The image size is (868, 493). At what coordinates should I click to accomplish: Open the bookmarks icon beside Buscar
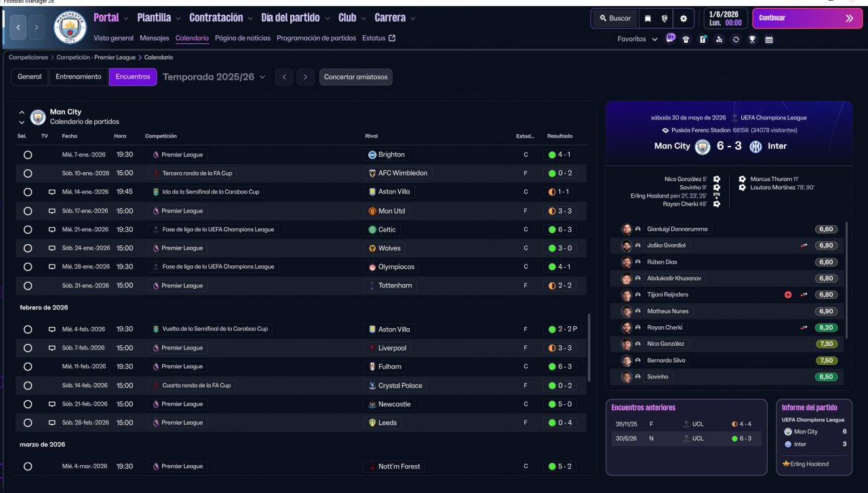point(648,18)
